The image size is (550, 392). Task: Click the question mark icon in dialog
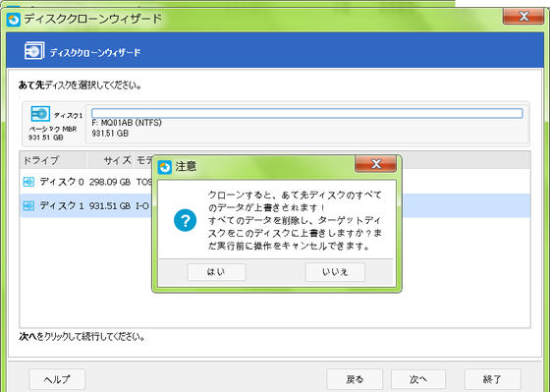pyautogui.click(x=185, y=220)
